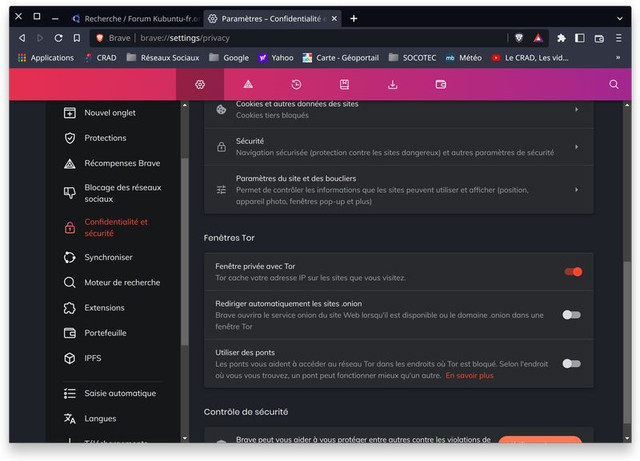Image resolution: width=640 pixels, height=461 pixels.
Task: Click sidebar scrollbar down arrow
Action: [185, 439]
